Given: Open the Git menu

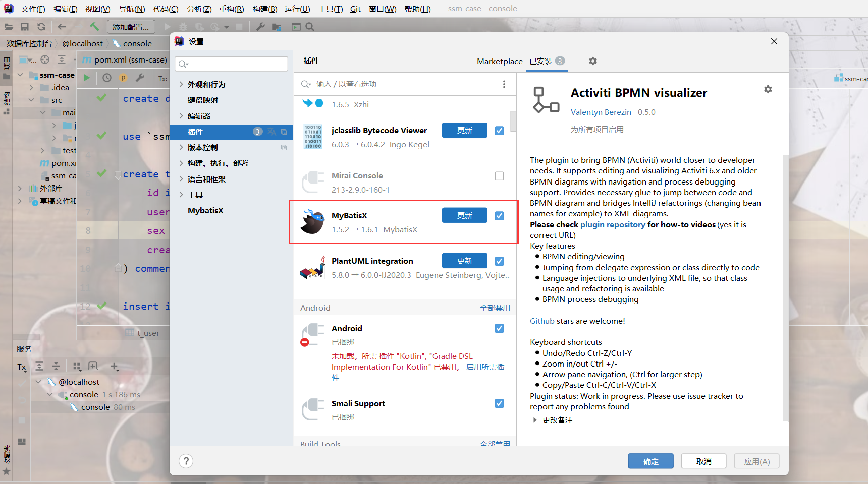Looking at the screenshot, I should 355,9.
